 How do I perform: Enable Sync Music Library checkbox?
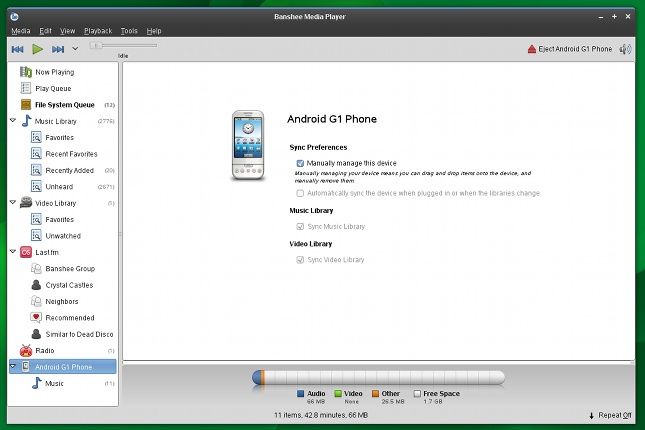(301, 227)
